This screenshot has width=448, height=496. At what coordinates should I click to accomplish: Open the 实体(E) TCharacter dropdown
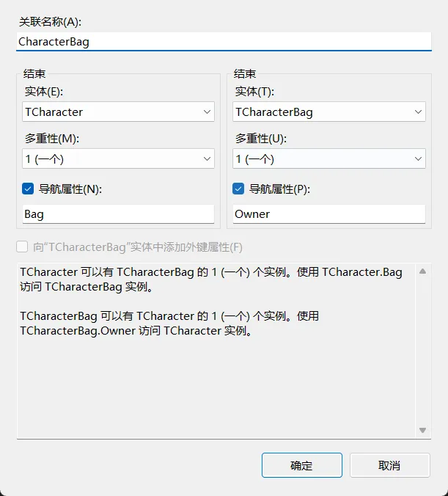117,112
